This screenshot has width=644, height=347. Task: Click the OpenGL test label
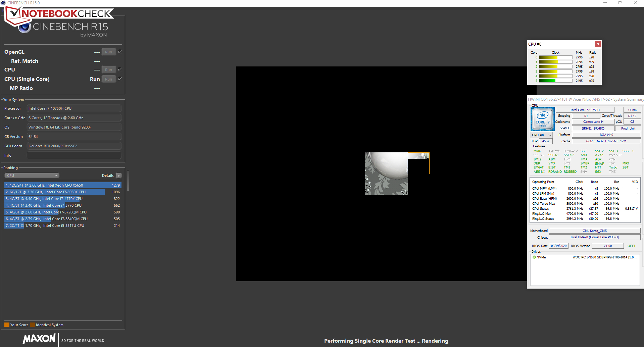[x=14, y=52]
